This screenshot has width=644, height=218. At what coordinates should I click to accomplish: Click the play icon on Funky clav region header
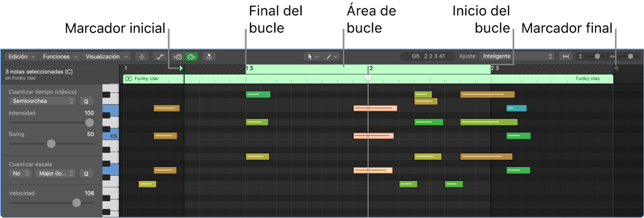pos(129,78)
